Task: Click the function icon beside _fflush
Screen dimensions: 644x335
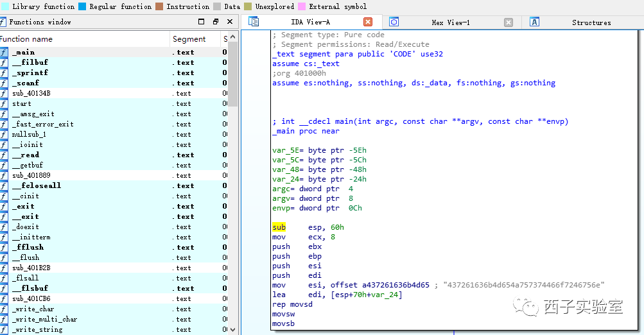Action: pyautogui.click(x=4, y=247)
